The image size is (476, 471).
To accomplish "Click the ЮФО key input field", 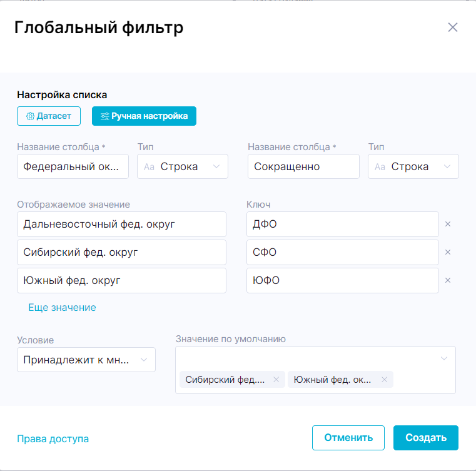I will pyautogui.click(x=343, y=280).
